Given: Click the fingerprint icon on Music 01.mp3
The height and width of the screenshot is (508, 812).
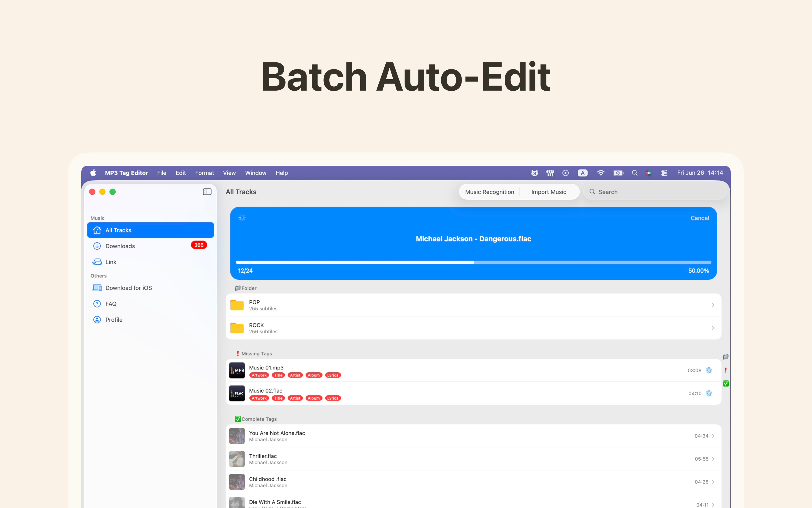Looking at the screenshot, I should [709, 370].
